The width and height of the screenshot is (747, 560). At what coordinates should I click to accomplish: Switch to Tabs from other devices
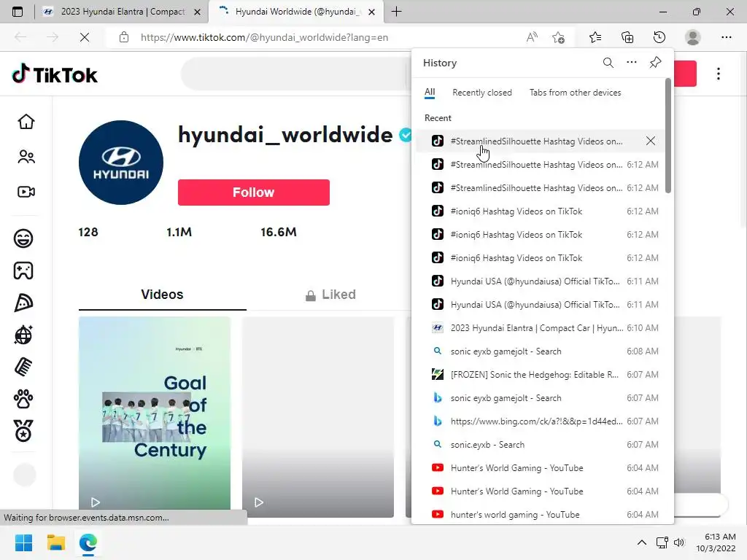pyautogui.click(x=575, y=93)
